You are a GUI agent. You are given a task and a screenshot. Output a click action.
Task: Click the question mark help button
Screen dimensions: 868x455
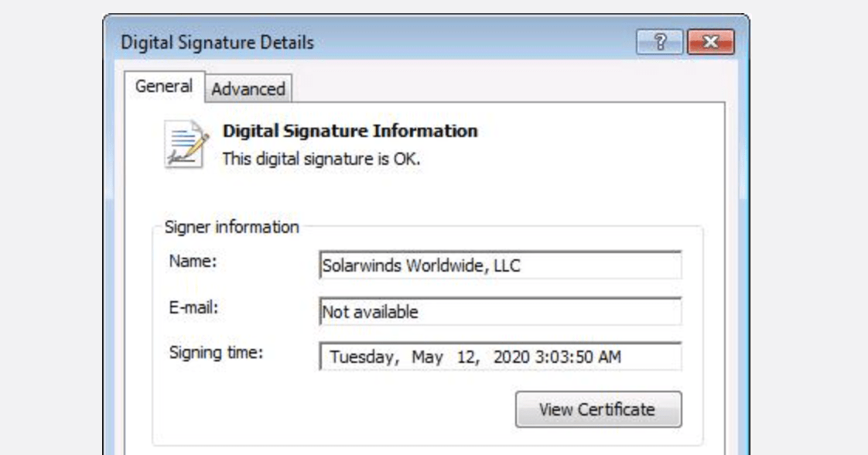pyautogui.click(x=659, y=42)
